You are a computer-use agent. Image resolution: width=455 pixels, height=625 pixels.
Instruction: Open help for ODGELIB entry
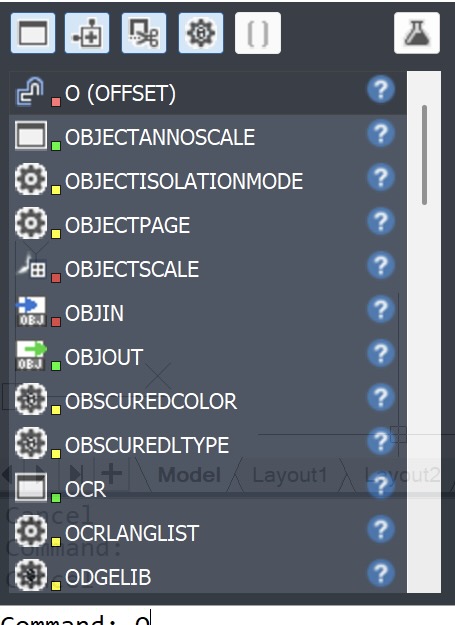[381, 573]
